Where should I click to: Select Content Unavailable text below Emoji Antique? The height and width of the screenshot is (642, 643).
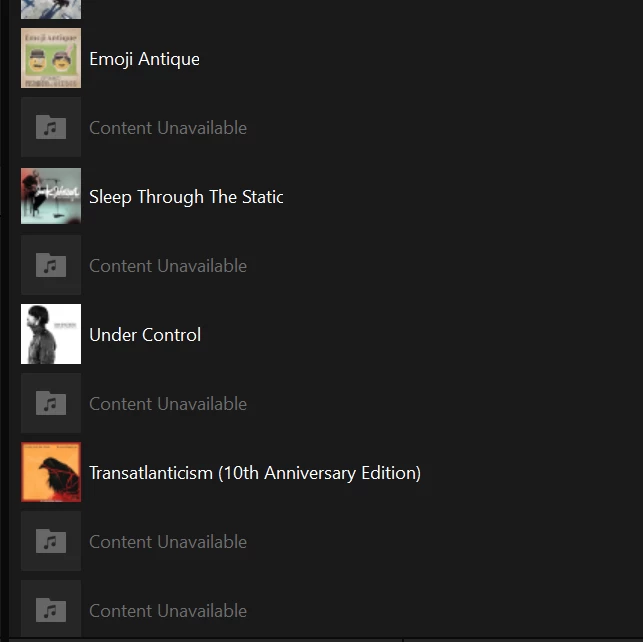click(x=168, y=128)
